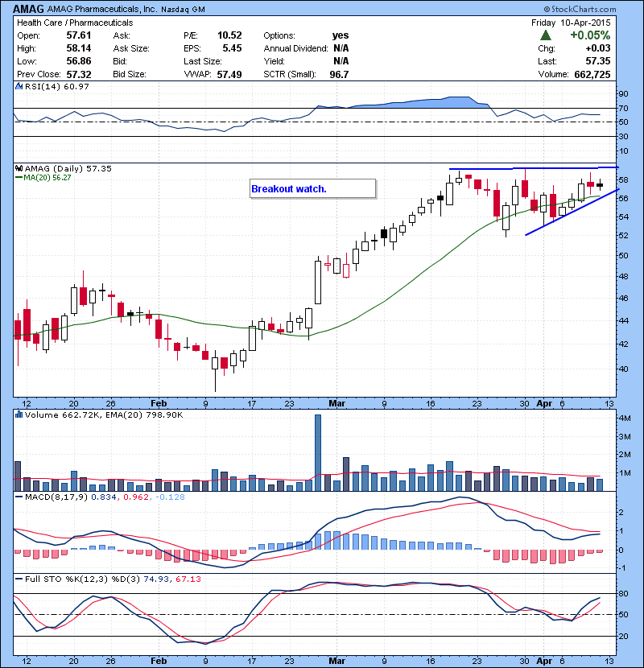Select the EPS value 5.45
The height and width of the screenshot is (668, 644).
232,48
